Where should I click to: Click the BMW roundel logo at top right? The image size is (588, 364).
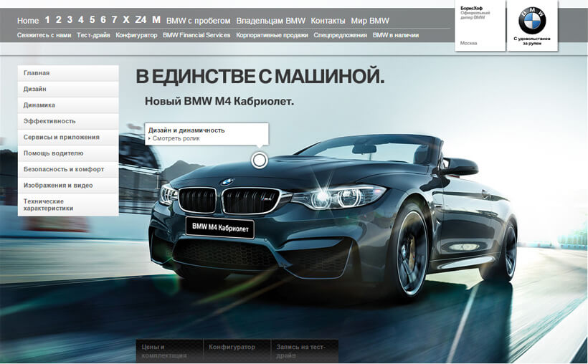coord(532,21)
